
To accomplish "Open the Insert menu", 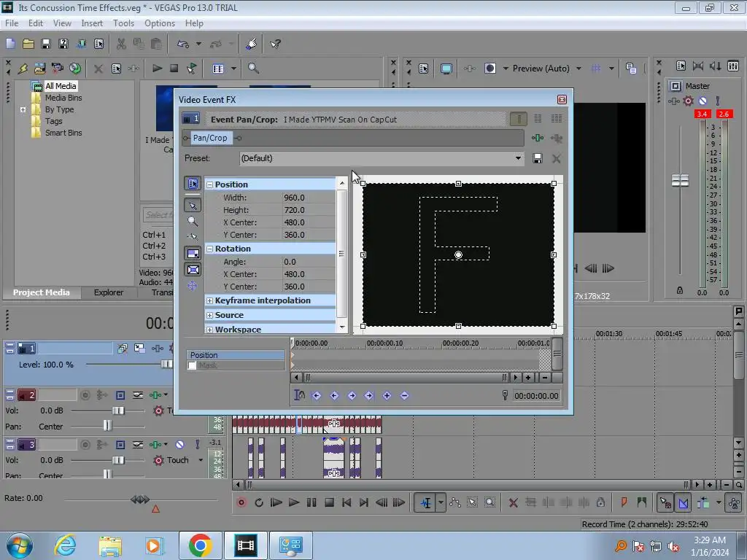I will point(91,23).
